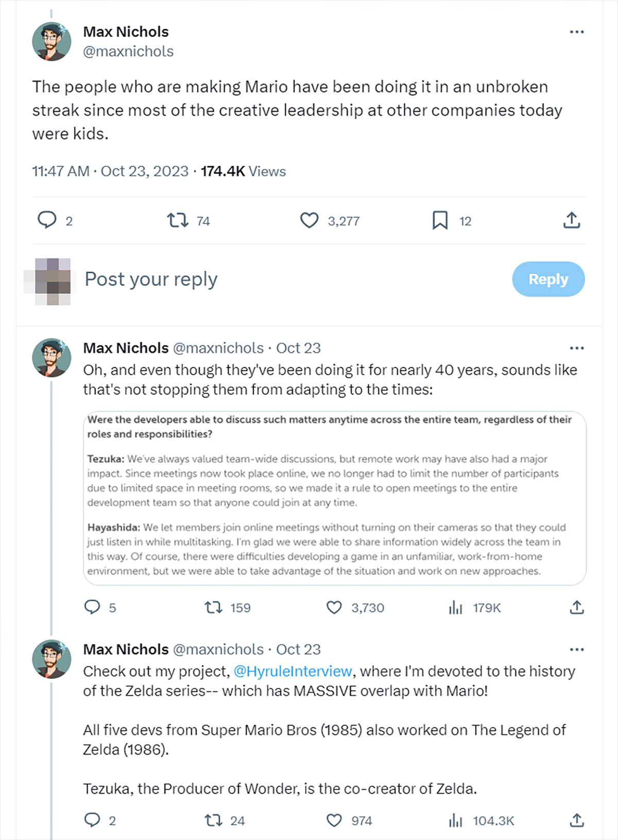Bookmark the main tweet
This screenshot has width=618, height=840.
tap(440, 221)
